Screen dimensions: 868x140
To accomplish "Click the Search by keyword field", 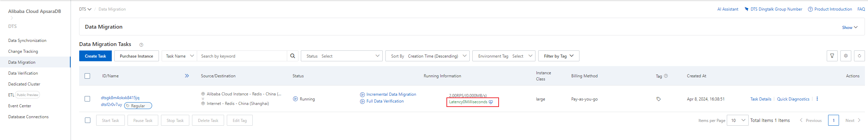I will pos(242,56).
